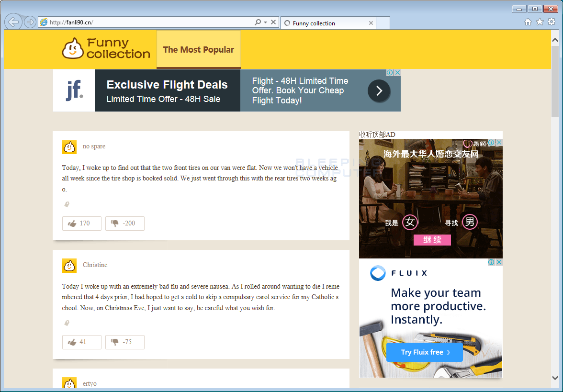
Task: Close the Chinese dating ad
Action: point(499,143)
